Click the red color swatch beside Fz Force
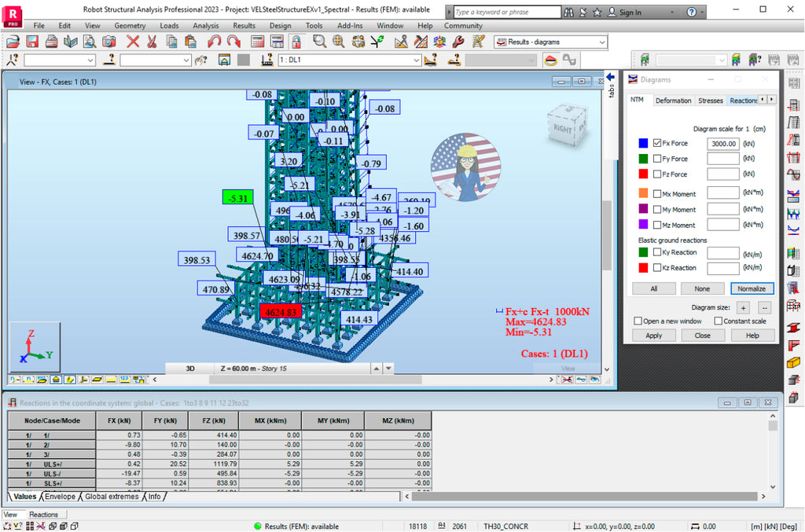This screenshot has width=805, height=532. tap(643, 174)
